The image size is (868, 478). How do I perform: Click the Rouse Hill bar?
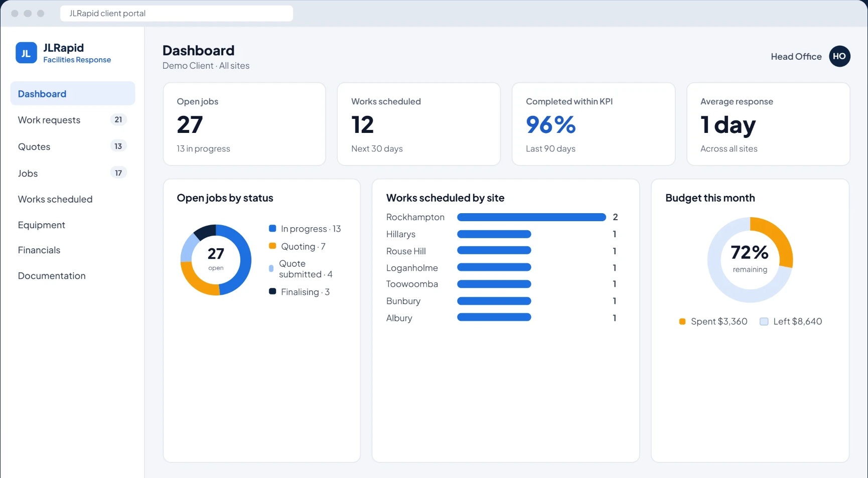coord(494,251)
